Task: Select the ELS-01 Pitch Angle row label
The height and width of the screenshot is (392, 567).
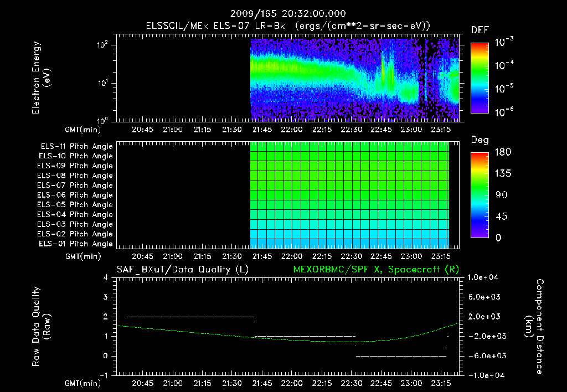Action: pyautogui.click(x=76, y=244)
